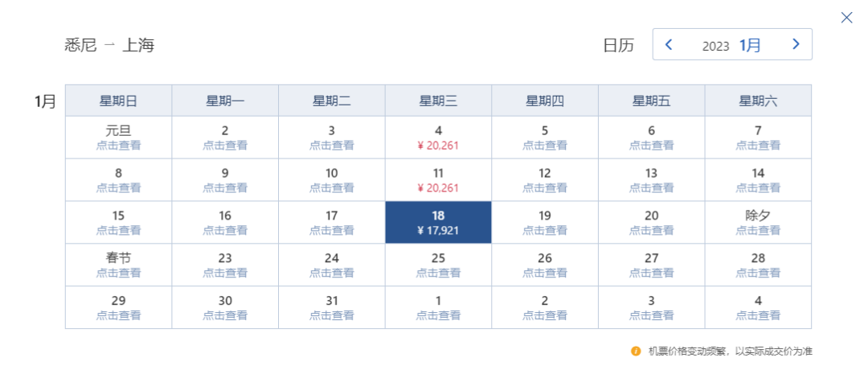View price for 除夕 date
868x378 pixels.
click(x=758, y=223)
